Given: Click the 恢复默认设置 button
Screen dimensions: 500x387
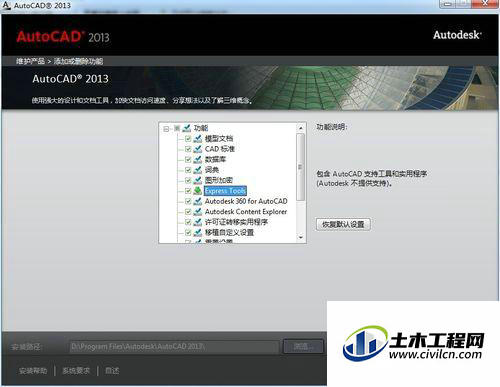Looking at the screenshot, I should [x=343, y=224].
